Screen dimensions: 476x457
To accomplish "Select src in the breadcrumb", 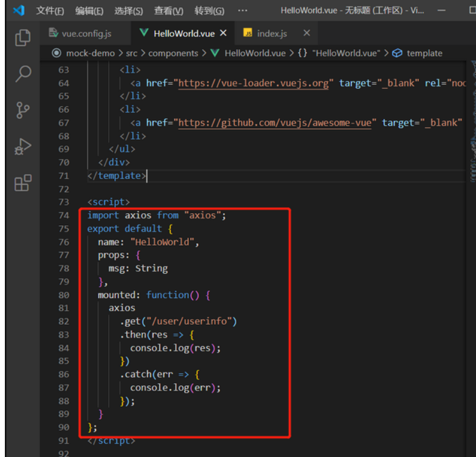I will [131, 53].
